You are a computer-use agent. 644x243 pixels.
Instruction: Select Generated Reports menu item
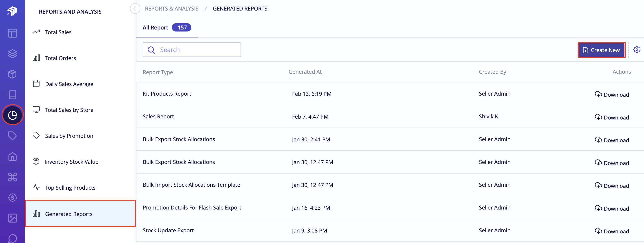(80, 214)
